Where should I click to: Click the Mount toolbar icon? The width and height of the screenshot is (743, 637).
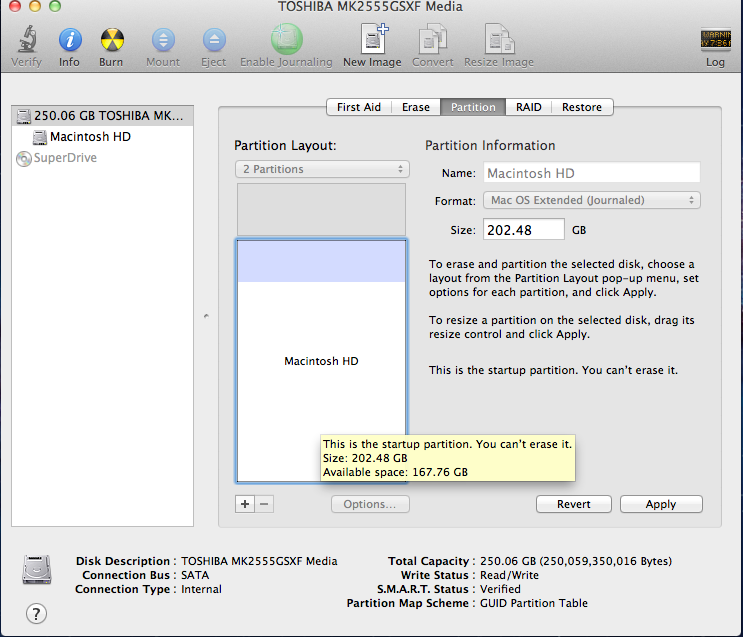163,40
